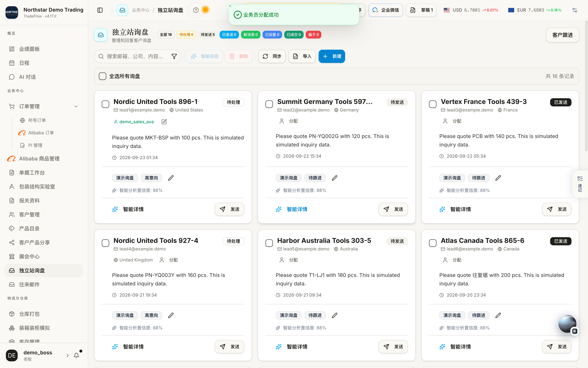The image size is (588, 368).
Task: Open 智能详情 on Summit Germany Tools card
Action: pyautogui.click(x=292, y=209)
